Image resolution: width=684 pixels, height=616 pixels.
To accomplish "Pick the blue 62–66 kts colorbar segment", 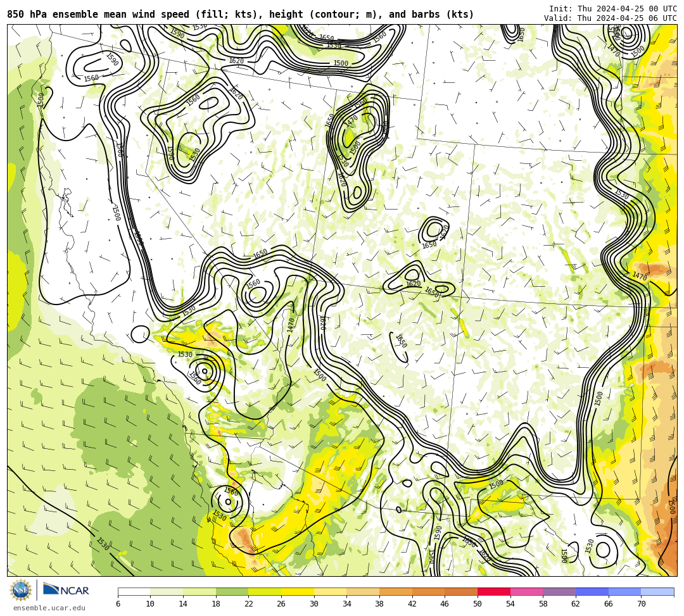I will [592, 591].
